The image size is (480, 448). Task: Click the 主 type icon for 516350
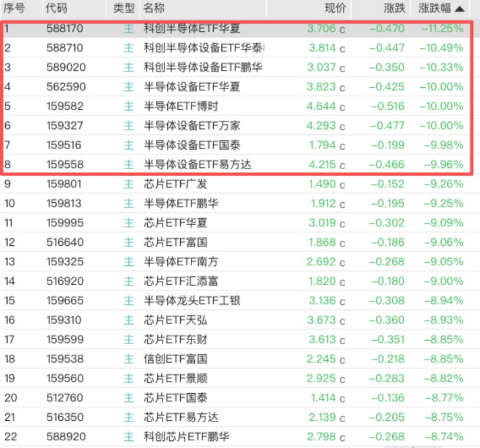129,417
